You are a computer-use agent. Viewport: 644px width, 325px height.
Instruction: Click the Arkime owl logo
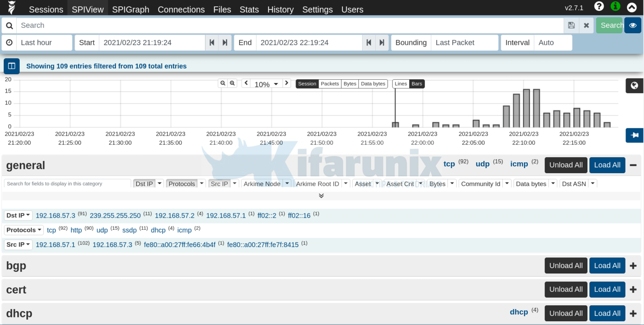10,7
